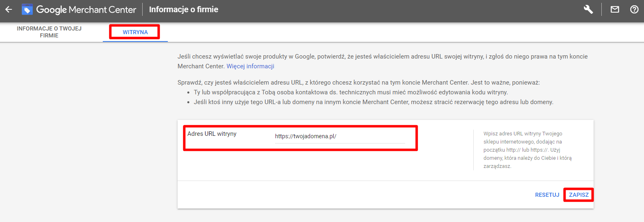Image resolution: width=644 pixels, height=222 pixels.
Task: Click the Google Merchant Center logo icon
Action: click(27, 9)
